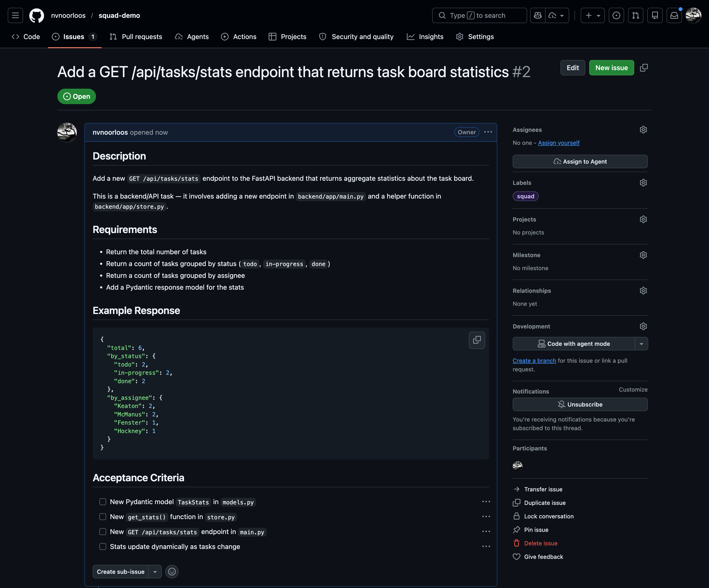Click the New issue button
The height and width of the screenshot is (588, 709).
(611, 67)
